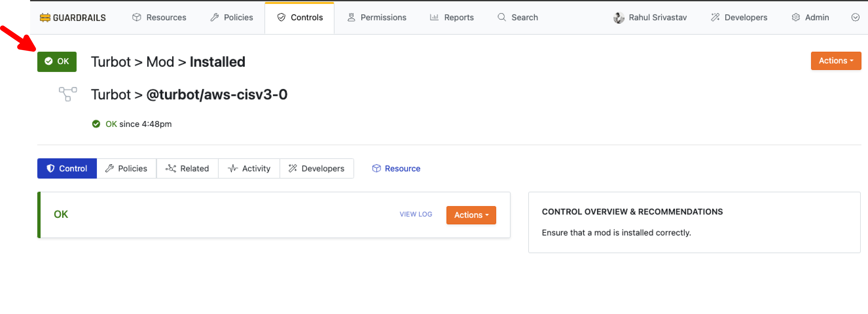Image resolution: width=868 pixels, height=314 pixels.
Task: Open the Reports navigation item
Action: [452, 18]
